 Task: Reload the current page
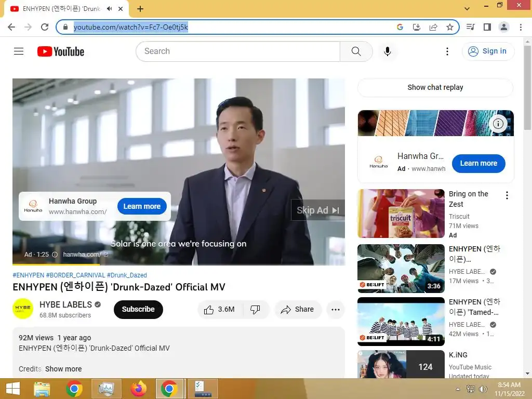tap(45, 27)
